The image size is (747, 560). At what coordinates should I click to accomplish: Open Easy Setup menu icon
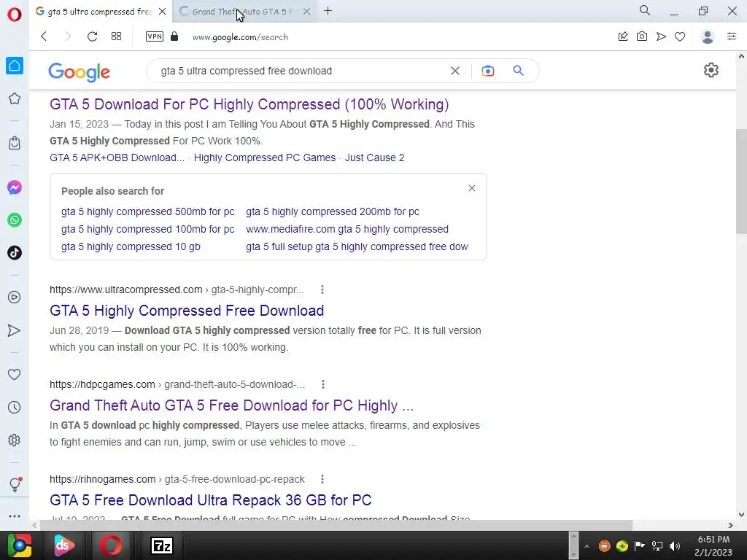732,36
